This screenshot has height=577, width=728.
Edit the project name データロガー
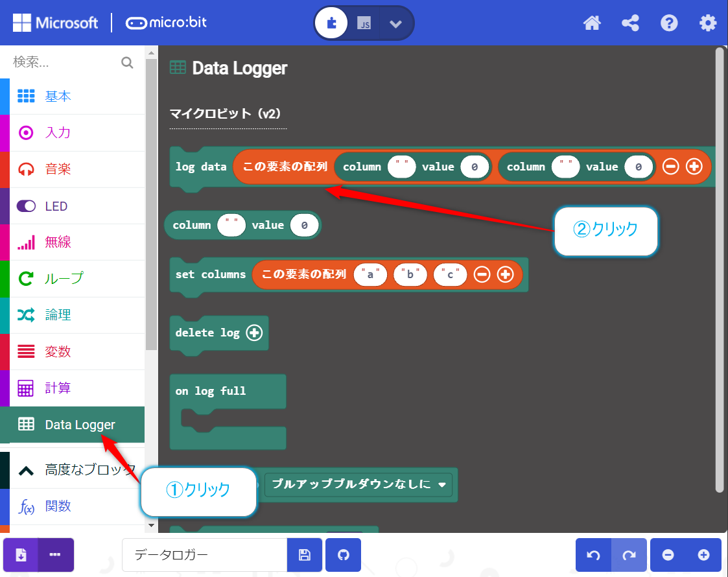click(205, 555)
